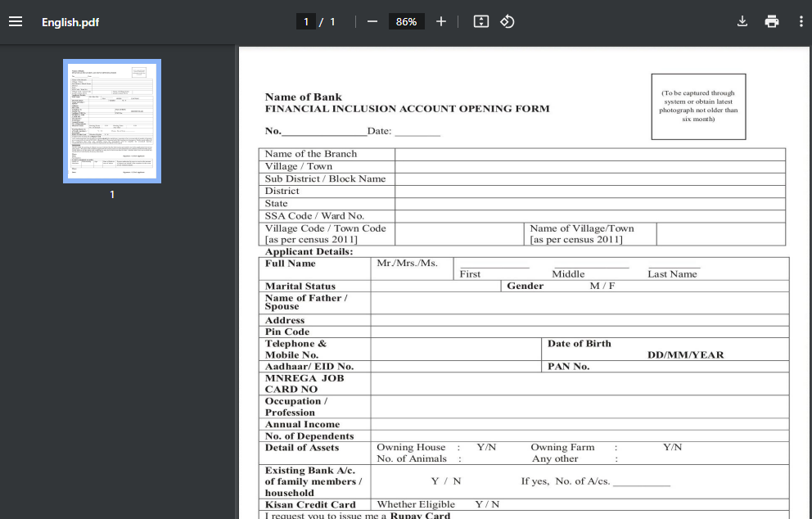The width and height of the screenshot is (812, 519).
Task: Click the 'State' row label
Action: (276, 204)
